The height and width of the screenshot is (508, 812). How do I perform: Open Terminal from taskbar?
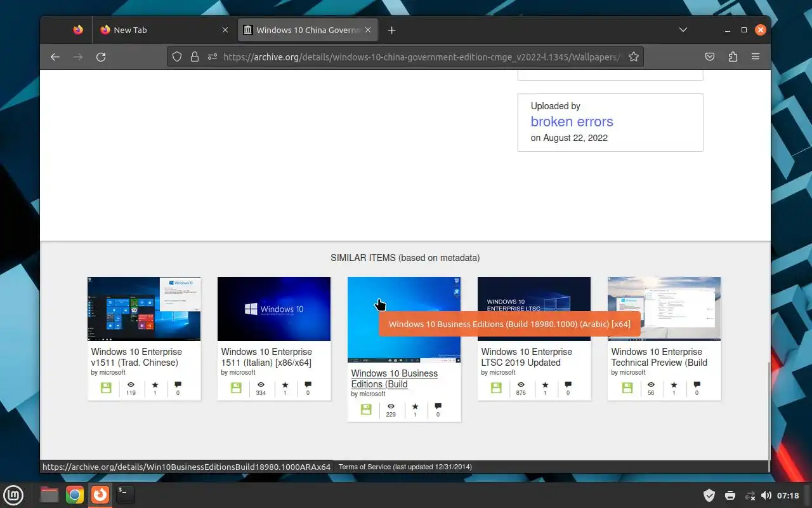tap(126, 494)
